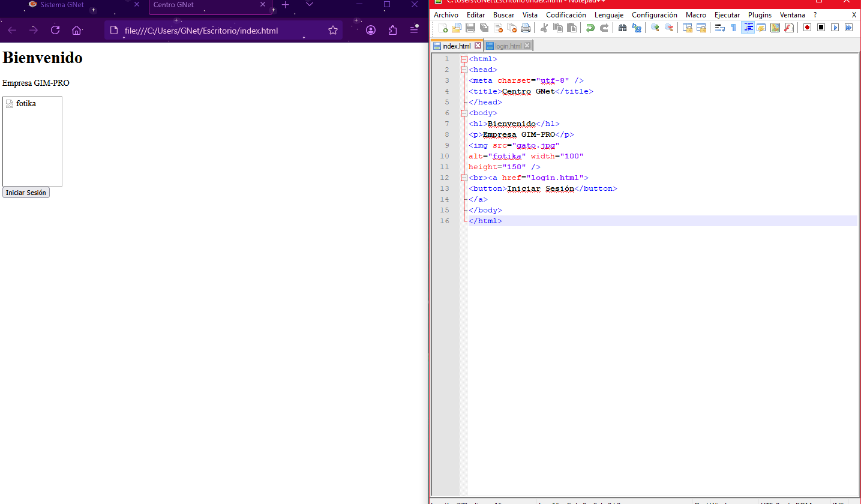The image size is (861, 504).
Task: Undo the last edit with the green arrow
Action: point(590,28)
